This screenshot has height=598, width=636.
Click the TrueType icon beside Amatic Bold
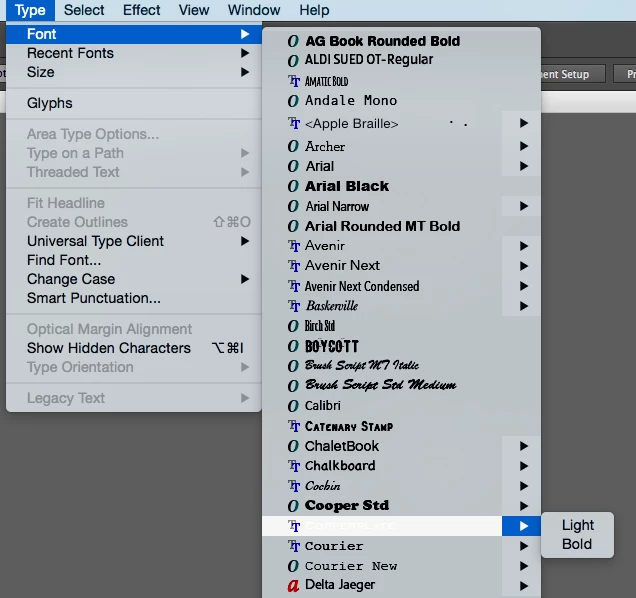(x=294, y=81)
